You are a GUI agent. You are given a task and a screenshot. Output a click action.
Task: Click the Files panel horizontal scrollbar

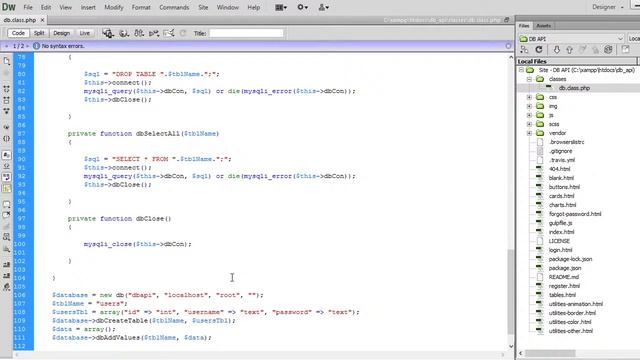[550, 353]
